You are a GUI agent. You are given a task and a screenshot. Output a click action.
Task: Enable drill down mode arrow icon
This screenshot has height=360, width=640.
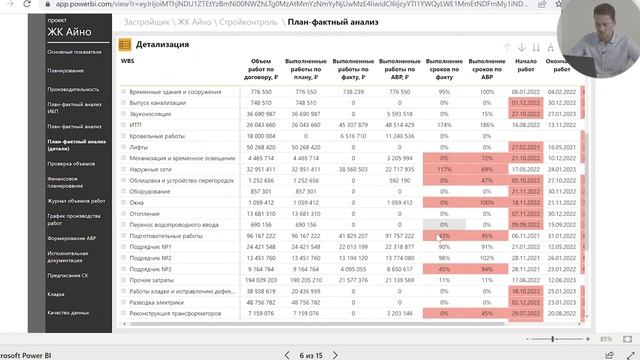coord(522,48)
